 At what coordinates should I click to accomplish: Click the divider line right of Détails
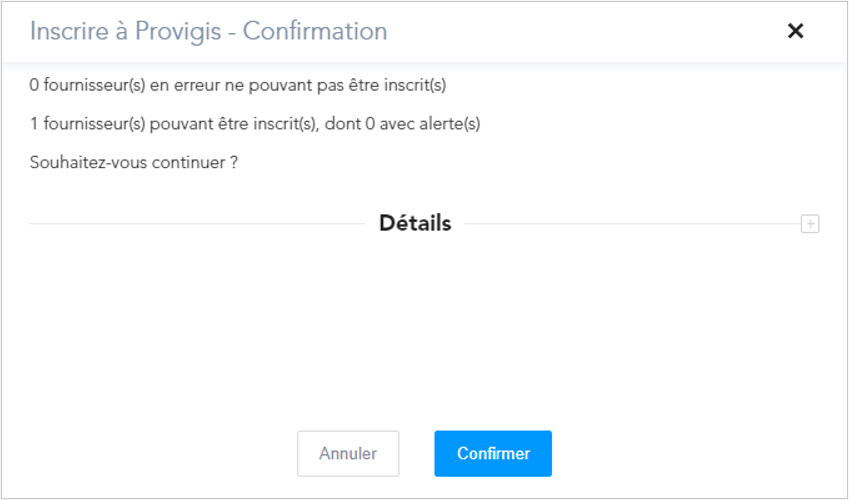[x=632, y=224]
